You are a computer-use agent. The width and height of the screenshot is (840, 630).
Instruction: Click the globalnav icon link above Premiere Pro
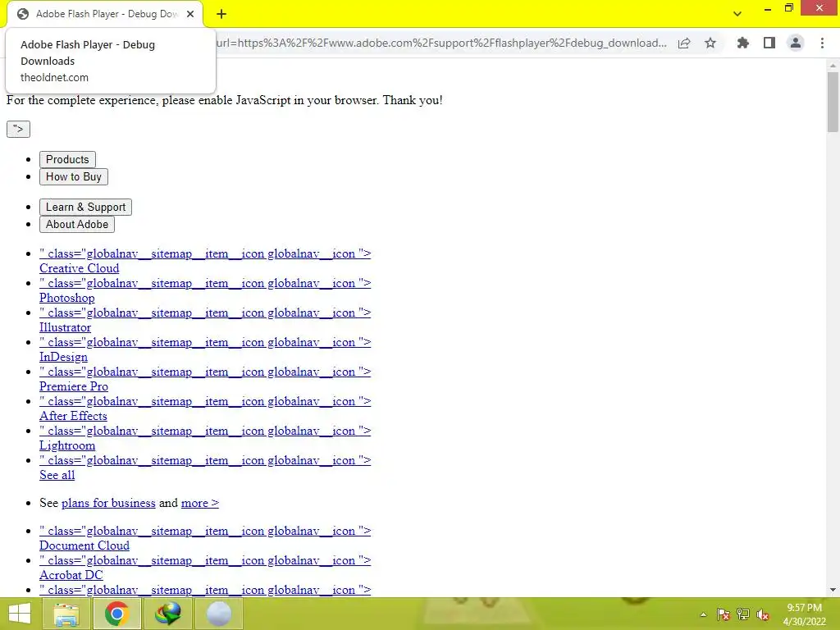tap(204, 372)
